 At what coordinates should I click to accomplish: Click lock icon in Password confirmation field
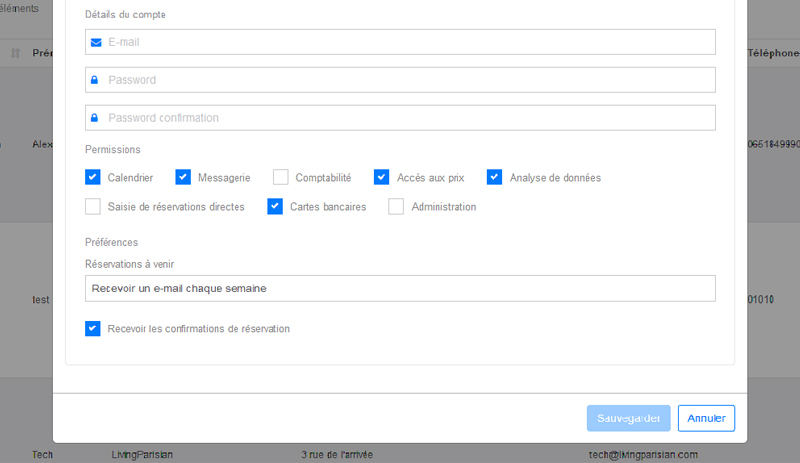pyautogui.click(x=95, y=118)
